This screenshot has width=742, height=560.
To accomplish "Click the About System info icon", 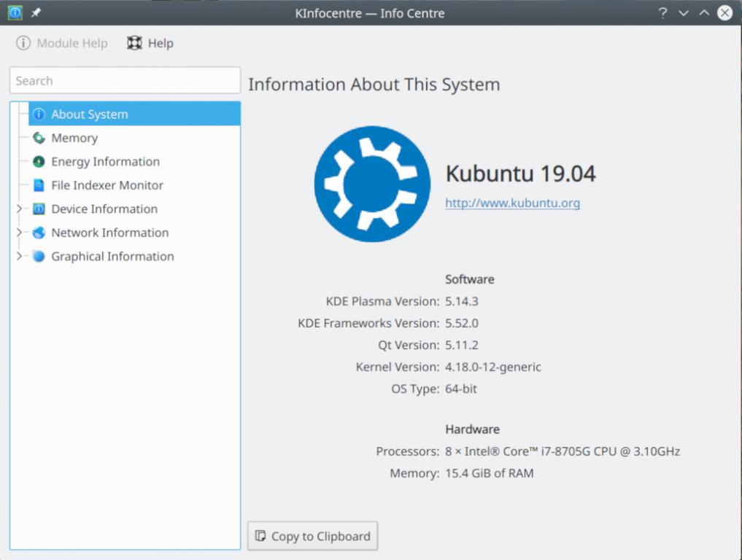I will (x=39, y=114).
